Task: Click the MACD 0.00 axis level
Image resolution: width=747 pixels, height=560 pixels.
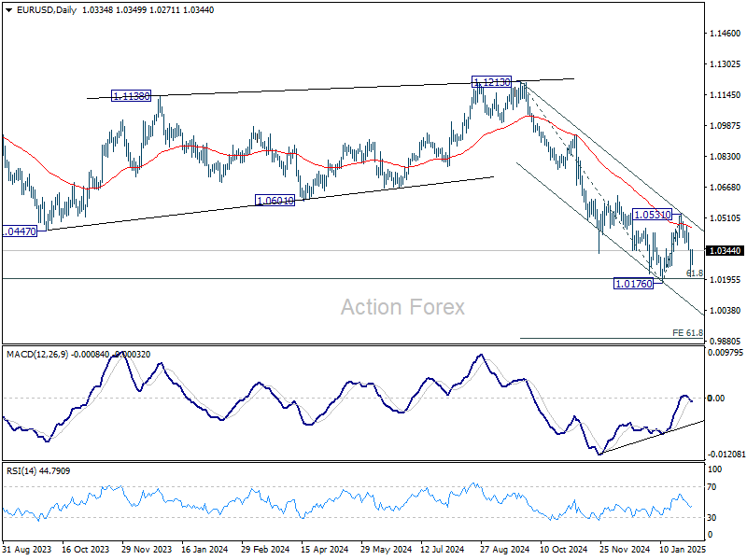Action: click(x=717, y=399)
